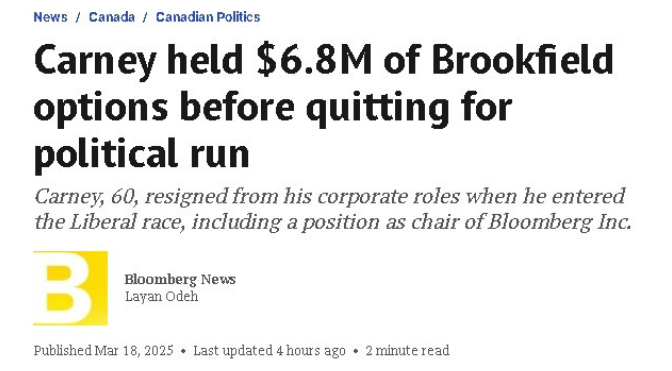Image resolution: width=672 pixels, height=371 pixels.
Task: Click Bloomberg Inc. in the subheadline
Action: coord(560,222)
